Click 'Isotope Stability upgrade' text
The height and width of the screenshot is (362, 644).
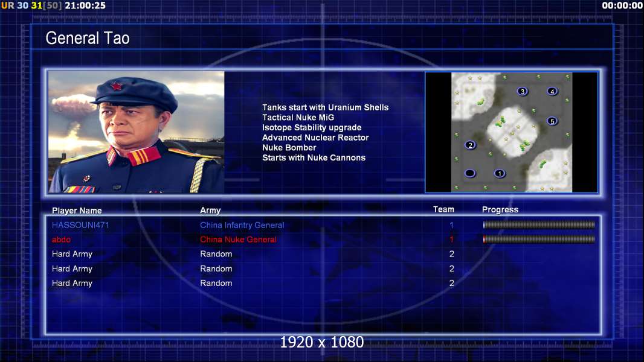pyautogui.click(x=312, y=127)
